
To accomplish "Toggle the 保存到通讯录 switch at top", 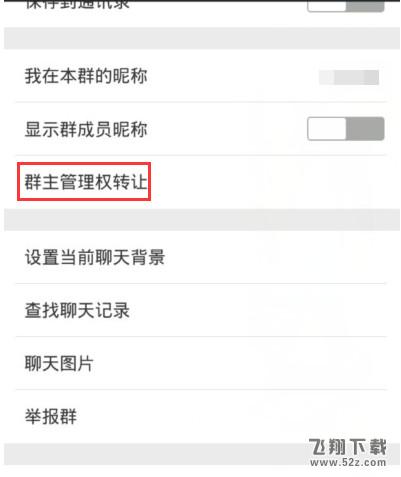I will pyautogui.click(x=346, y=6).
